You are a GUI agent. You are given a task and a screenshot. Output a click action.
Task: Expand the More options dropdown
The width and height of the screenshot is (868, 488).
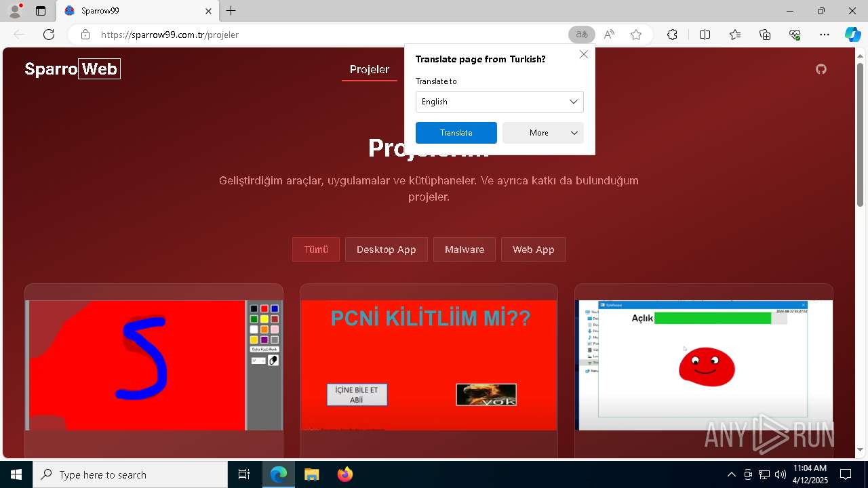click(543, 133)
